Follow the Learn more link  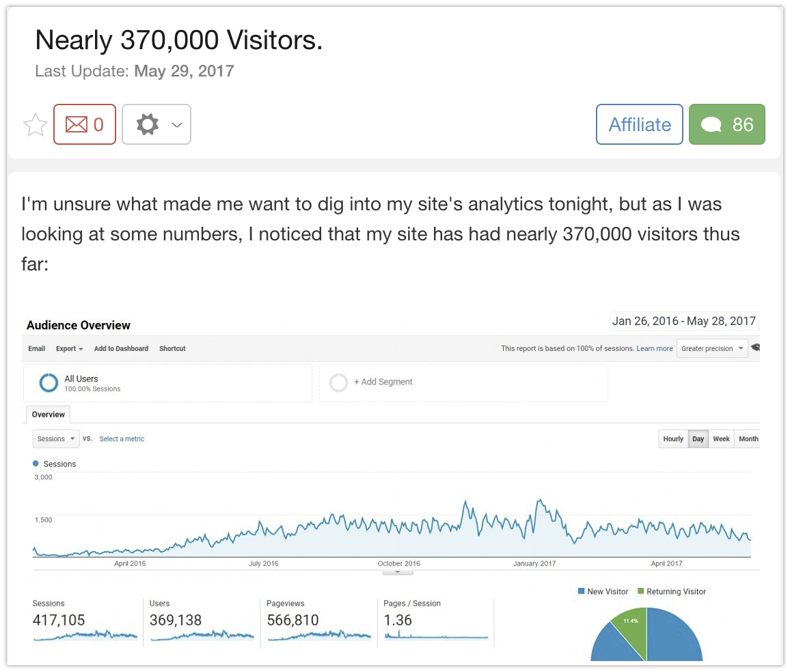click(x=655, y=348)
